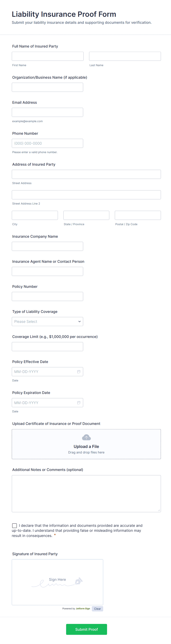
Task: Focus the Last Name field
Action: click(x=125, y=56)
